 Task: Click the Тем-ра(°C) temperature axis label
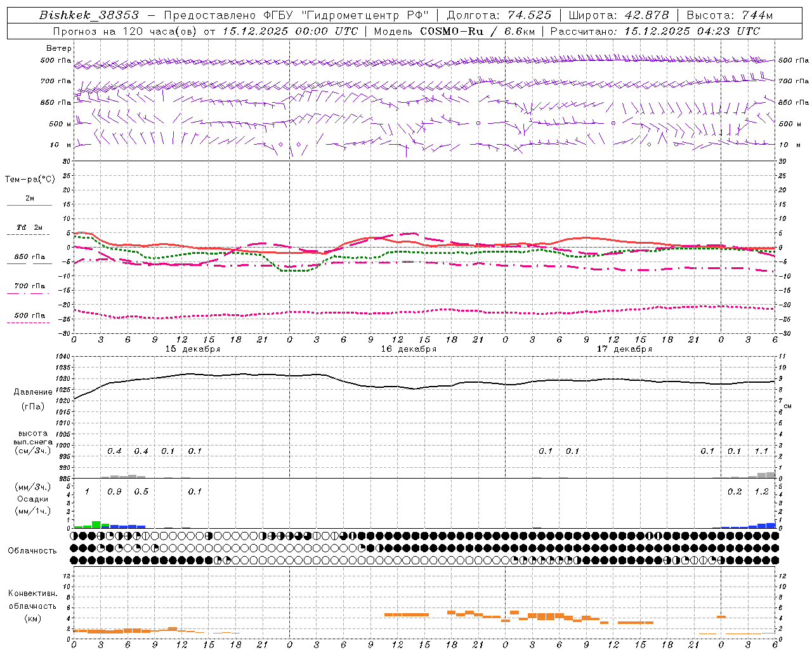[30, 180]
